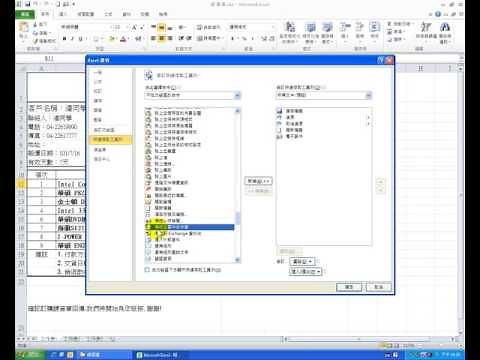Image resolution: width=480 pixels, height=360 pixels.
Task: Click the command list scroll down arrow
Action: click(238, 260)
